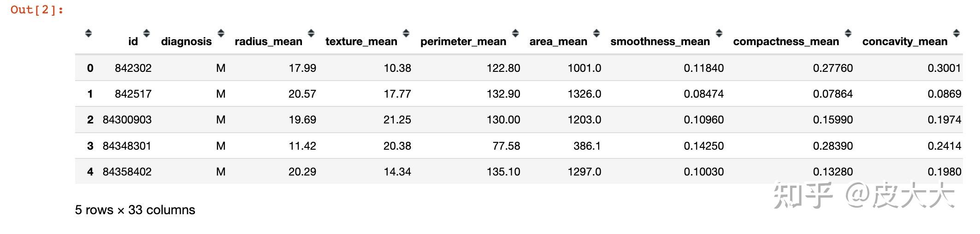Sort the area_mean column via arrow icon
The height and width of the screenshot is (234, 980).
pyautogui.click(x=596, y=33)
